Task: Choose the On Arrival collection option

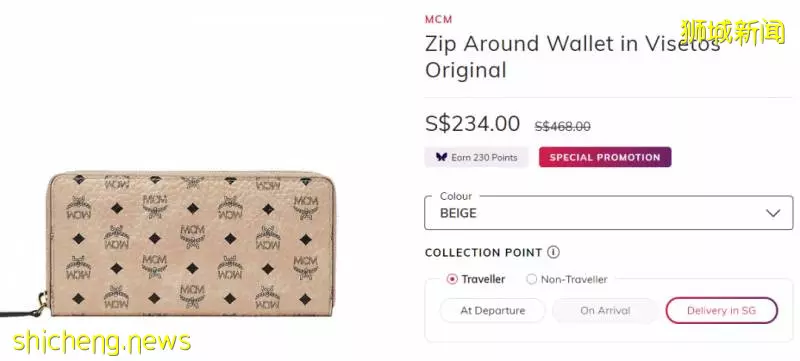Action: (x=605, y=311)
